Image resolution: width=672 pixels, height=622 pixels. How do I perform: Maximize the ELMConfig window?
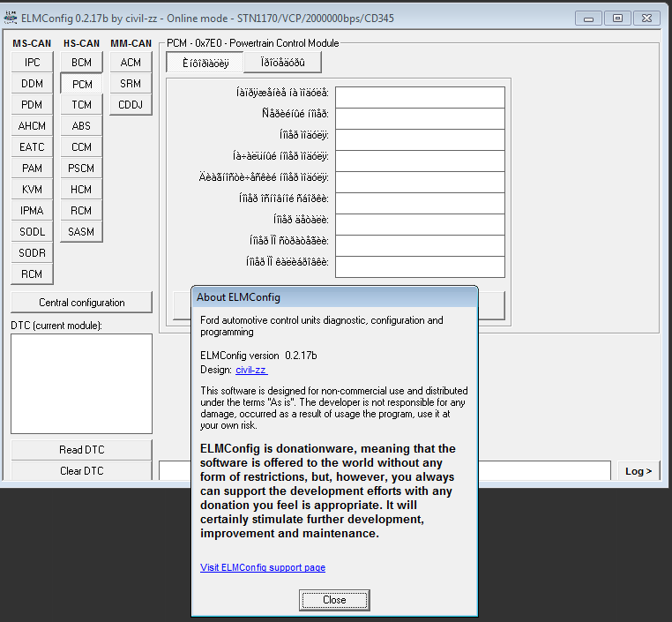[x=617, y=19]
